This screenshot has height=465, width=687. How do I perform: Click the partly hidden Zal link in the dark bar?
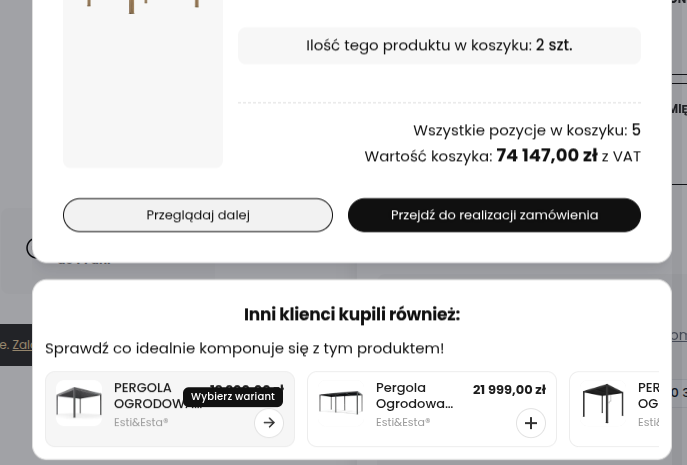[22, 345]
